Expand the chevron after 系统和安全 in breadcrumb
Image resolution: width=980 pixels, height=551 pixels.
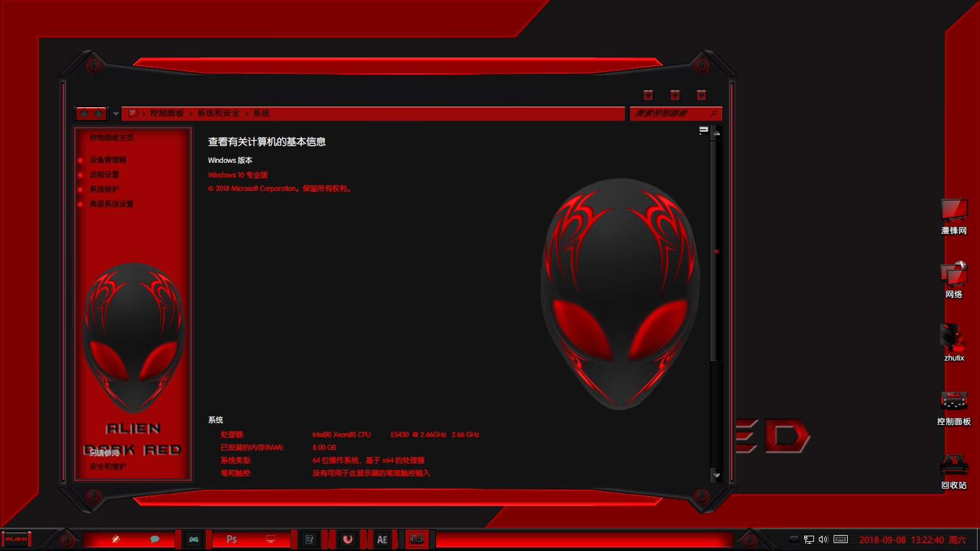pos(247,114)
